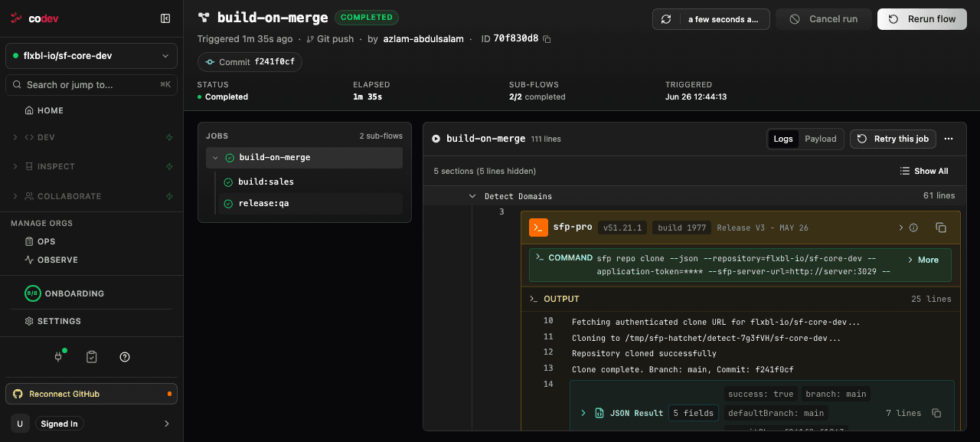Screen dimensions: 980x442
Task: Click the refresh icon in the header
Action: pyautogui.click(x=666, y=19)
